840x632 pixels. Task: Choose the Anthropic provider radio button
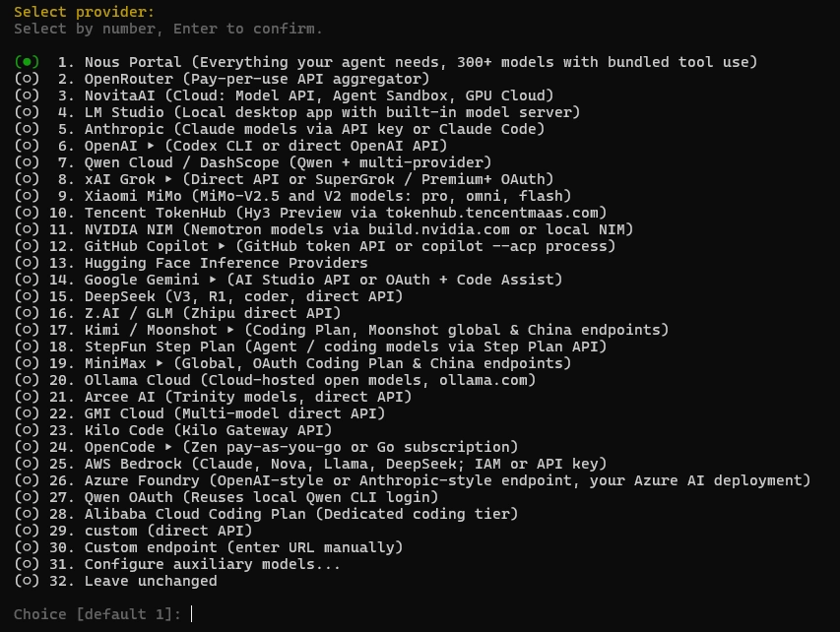[x=27, y=129]
